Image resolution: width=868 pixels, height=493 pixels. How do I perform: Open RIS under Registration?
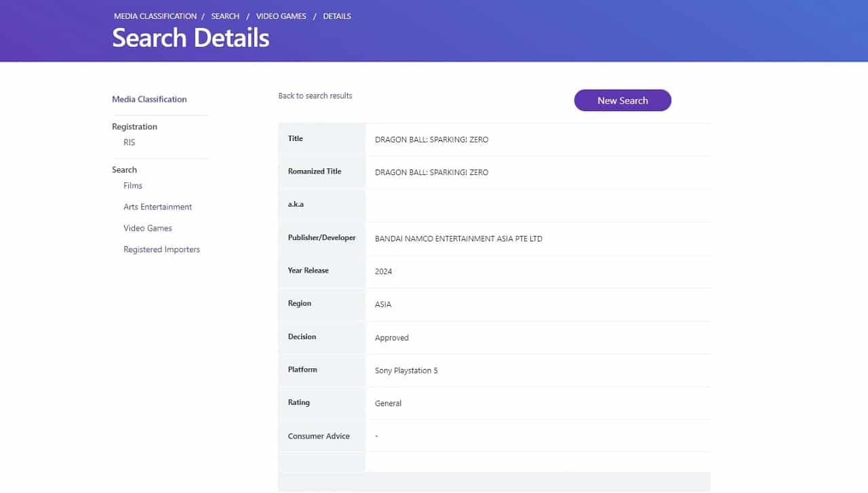click(130, 142)
